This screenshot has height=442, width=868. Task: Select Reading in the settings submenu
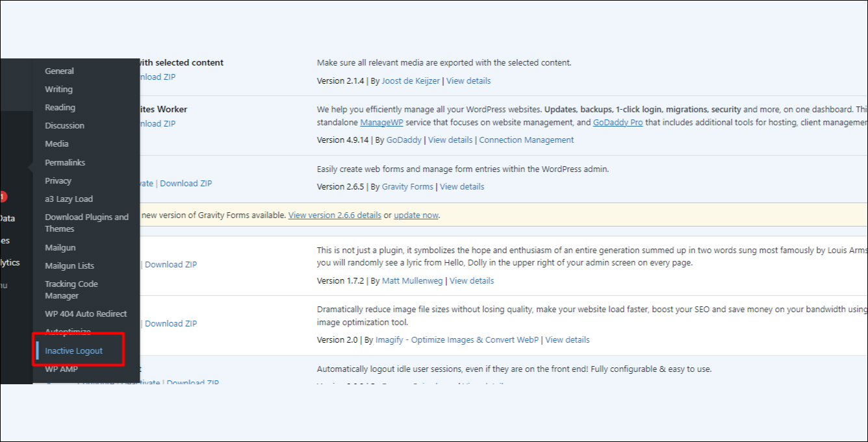coord(60,107)
